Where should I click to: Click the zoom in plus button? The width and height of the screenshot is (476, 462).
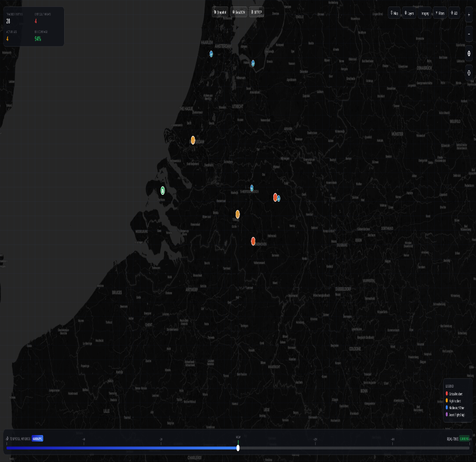(x=469, y=14)
